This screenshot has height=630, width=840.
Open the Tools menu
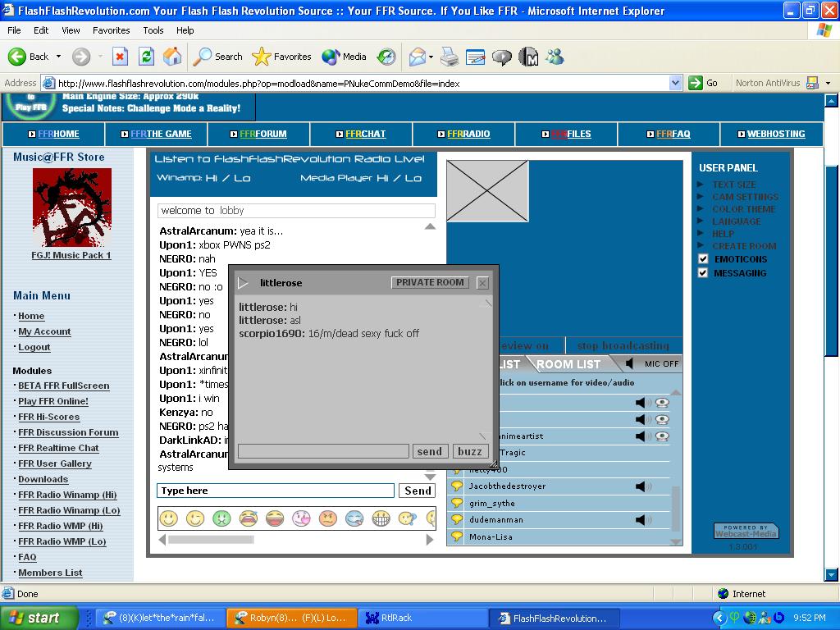coord(153,30)
